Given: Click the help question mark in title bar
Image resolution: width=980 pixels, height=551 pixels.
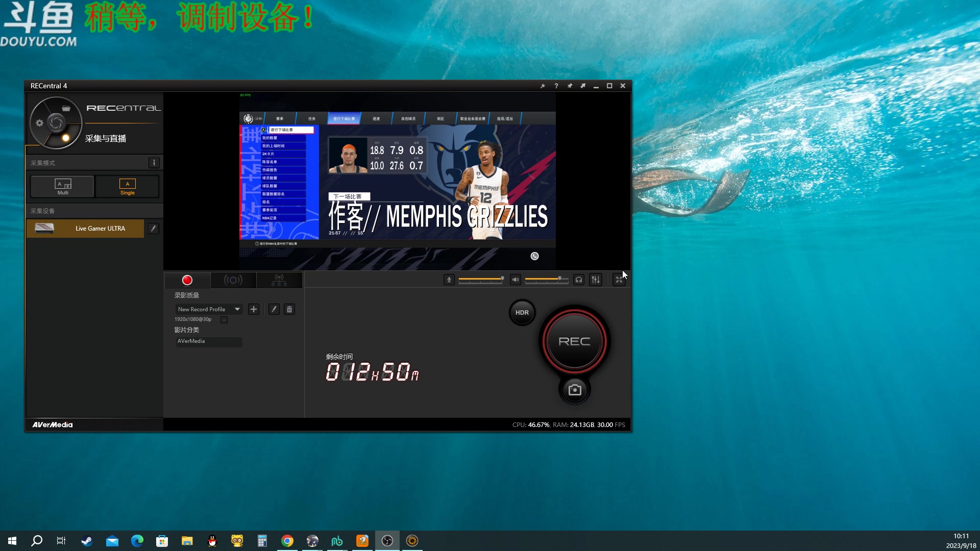Looking at the screenshot, I should (556, 86).
